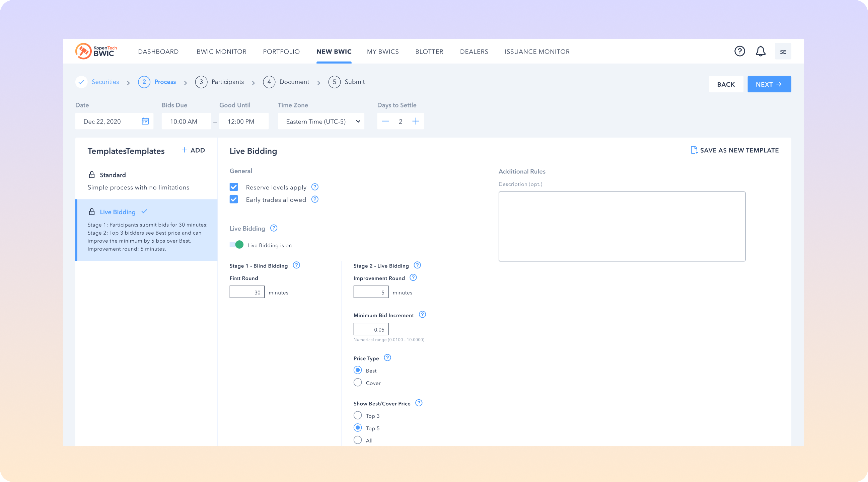Screen dimensions: 868x482
Task: Go to the BWIC Monitor tab
Action: coord(221,52)
